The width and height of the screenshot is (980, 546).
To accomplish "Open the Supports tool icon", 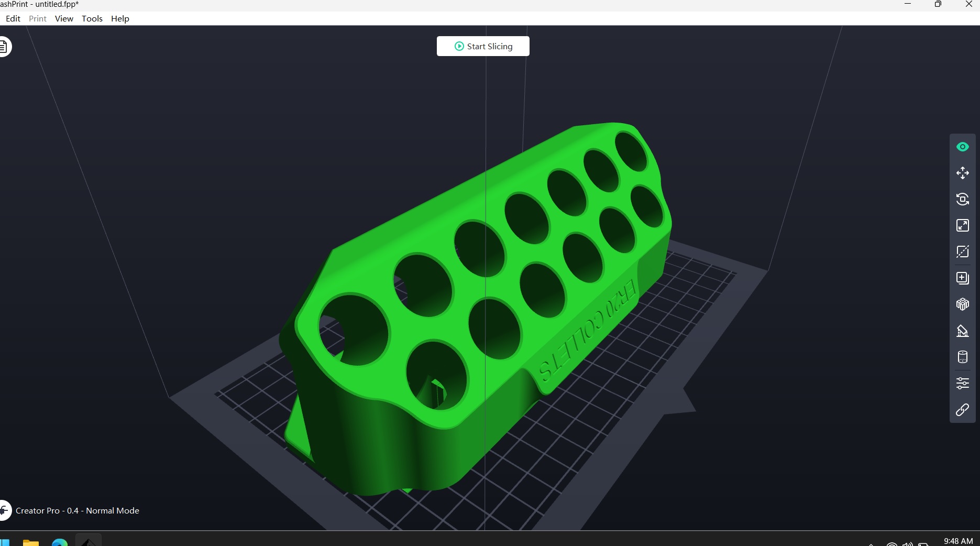I will [x=962, y=331].
